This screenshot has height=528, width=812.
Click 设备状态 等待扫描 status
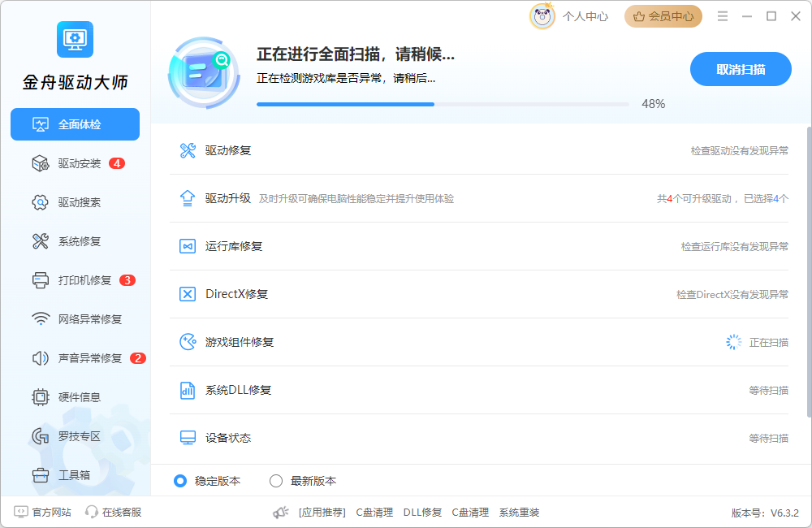tap(768, 438)
